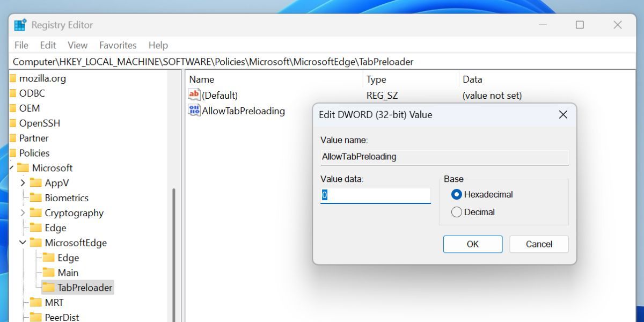Click the Edge folder icon under MicrosoftEdge
This screenshot has height=322, width=644.
tap(48, 257)
